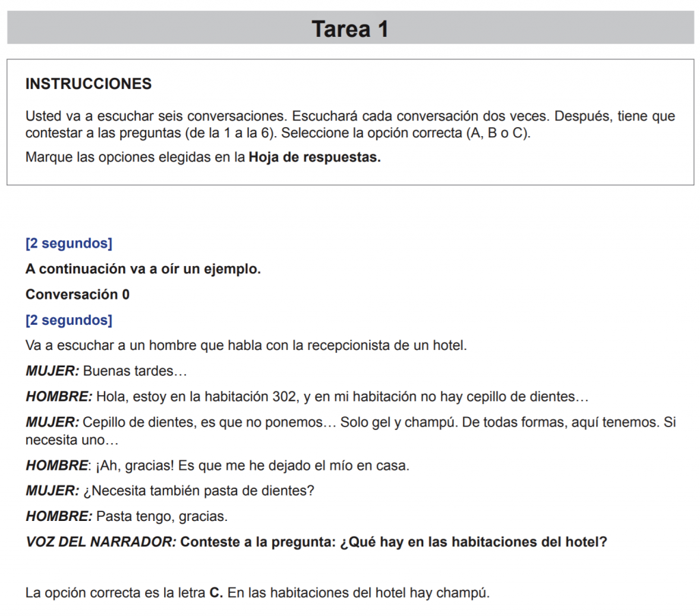
Task: Click the line '¡Ah, gracias! Es que me he dejado'
Action: coord(217,466)
